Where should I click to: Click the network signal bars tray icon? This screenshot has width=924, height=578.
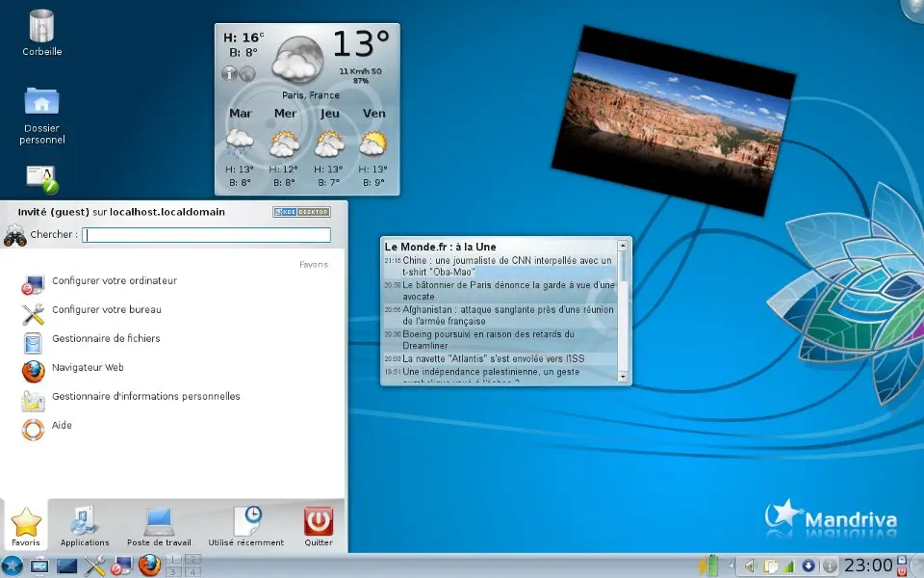(x=788, y=565)
